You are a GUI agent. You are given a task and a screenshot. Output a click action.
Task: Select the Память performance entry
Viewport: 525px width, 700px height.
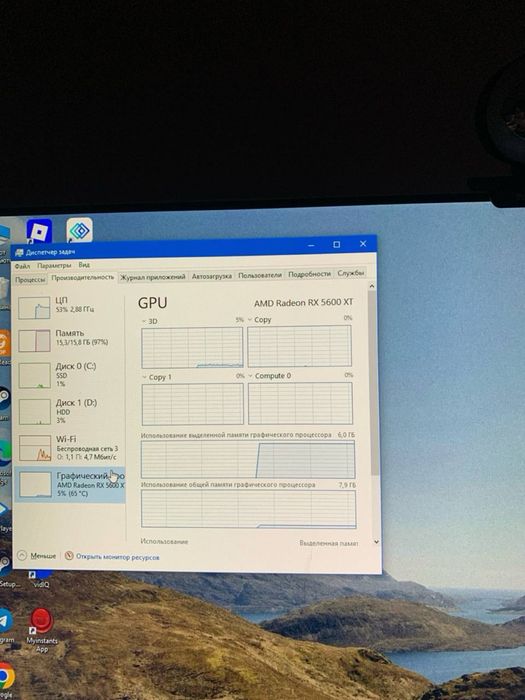[x=69, y=341]
